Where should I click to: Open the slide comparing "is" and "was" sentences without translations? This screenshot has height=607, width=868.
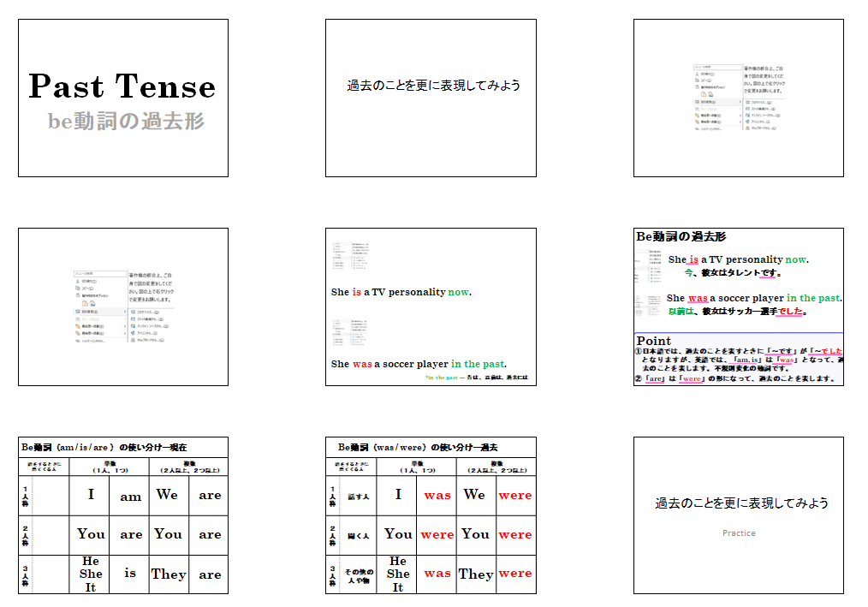click(x=431, y=306)
